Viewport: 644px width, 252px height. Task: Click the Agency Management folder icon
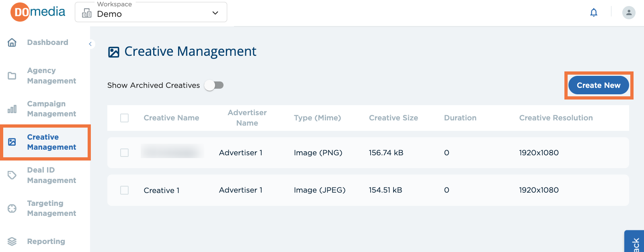[x=12, y=76]
